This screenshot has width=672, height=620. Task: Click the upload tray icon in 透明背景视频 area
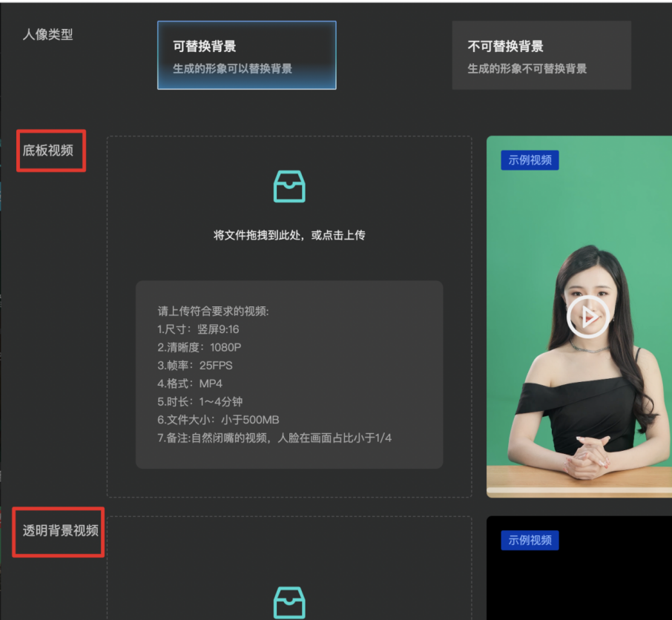289,603
